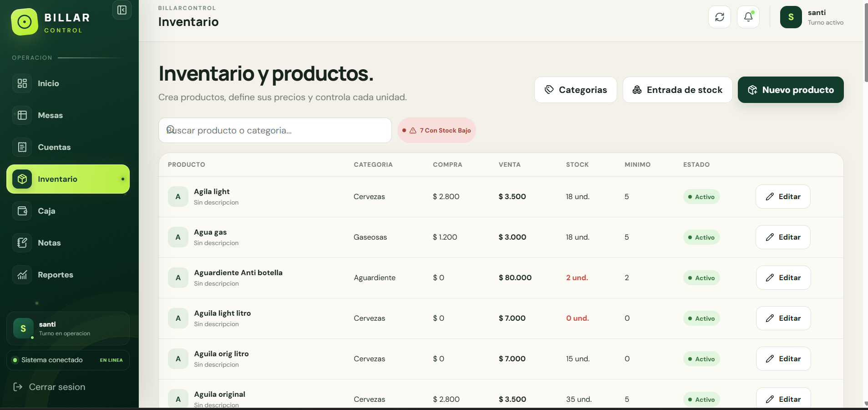
Task: Click the Billar Control logo icon
Action: pos(25,22)
